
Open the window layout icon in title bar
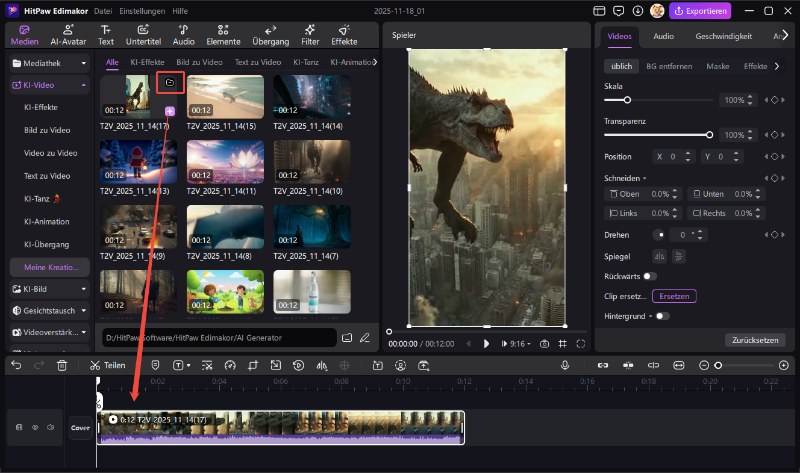click(x=599, y=11)
